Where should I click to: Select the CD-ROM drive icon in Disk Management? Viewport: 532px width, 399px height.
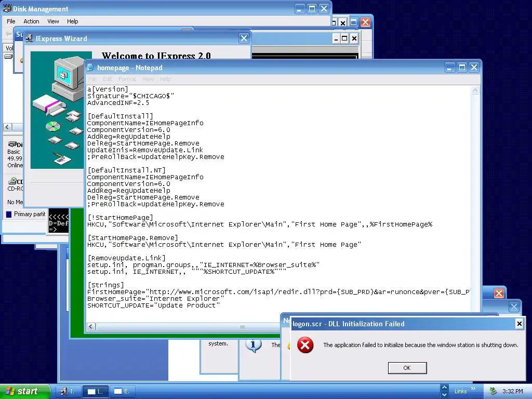click(12, 181)
